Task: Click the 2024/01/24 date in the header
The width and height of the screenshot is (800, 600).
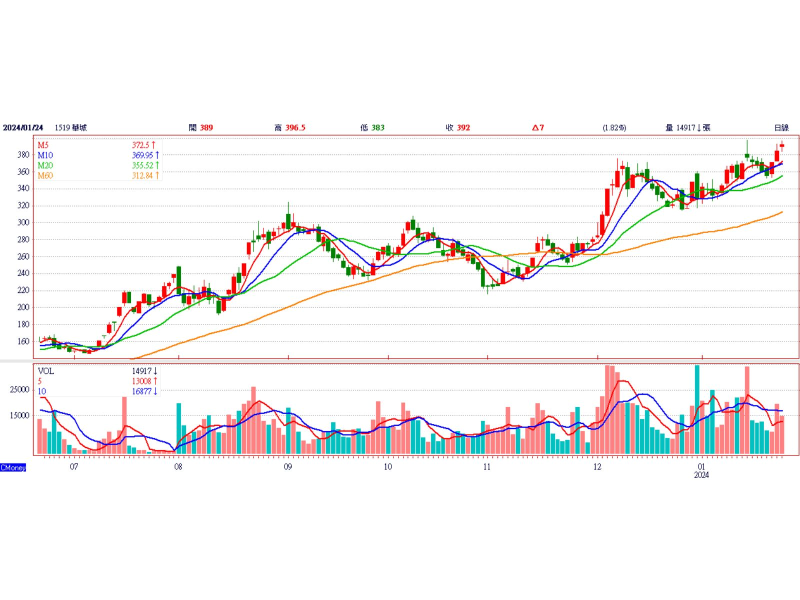Action: [24, 128]
